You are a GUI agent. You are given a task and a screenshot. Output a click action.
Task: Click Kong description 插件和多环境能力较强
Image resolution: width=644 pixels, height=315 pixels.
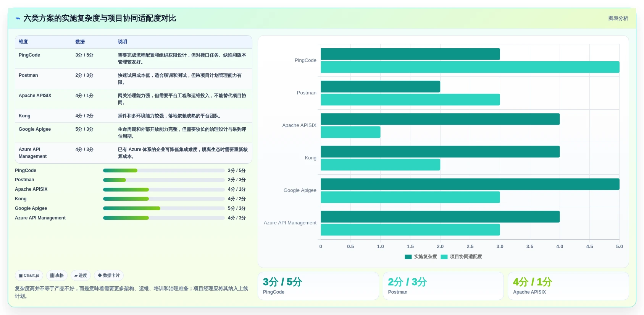170,116
